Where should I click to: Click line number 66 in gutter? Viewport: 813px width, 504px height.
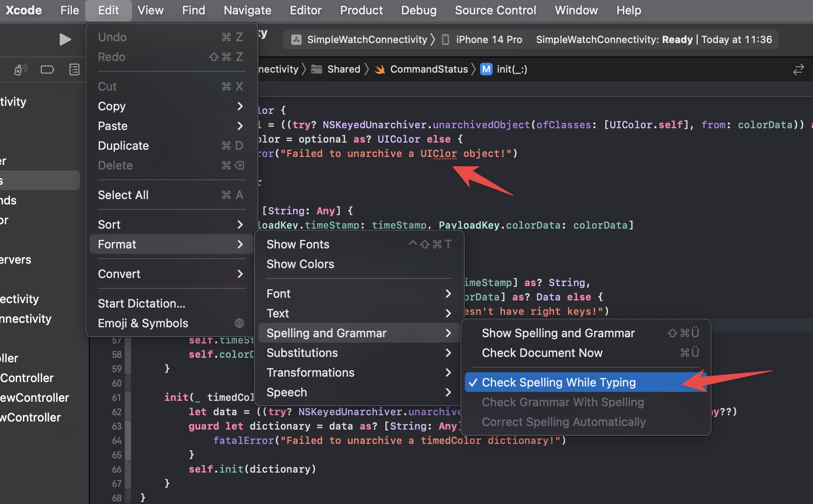[117, 469]
